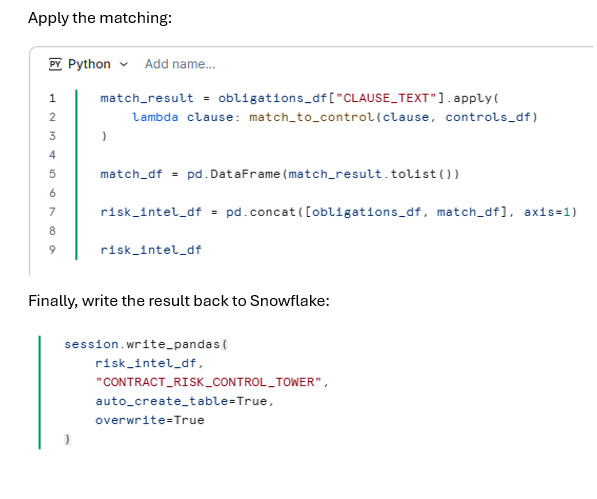
Task: Click the "CLAUSE_TEXT" string in line 1
Action: tap(386, 98)
